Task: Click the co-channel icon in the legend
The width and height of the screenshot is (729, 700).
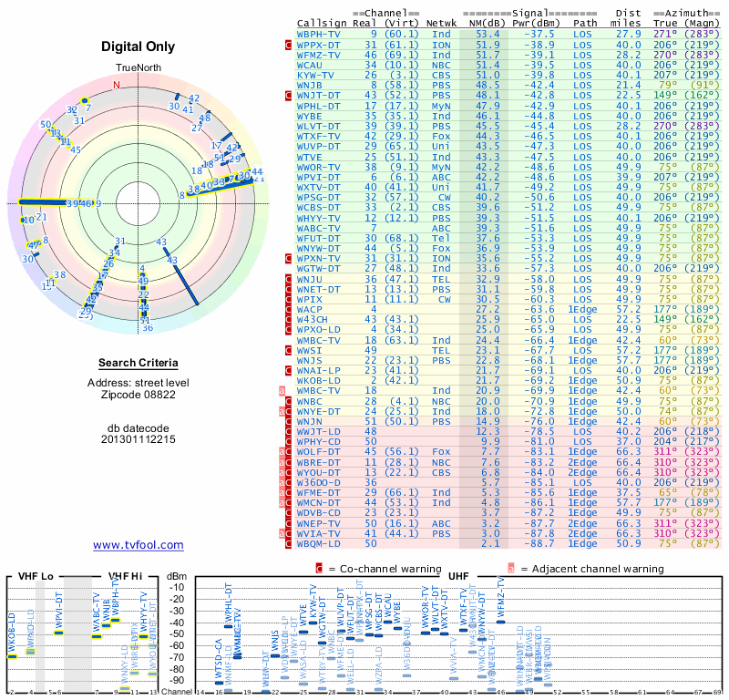Action: (x=319, y=569)
